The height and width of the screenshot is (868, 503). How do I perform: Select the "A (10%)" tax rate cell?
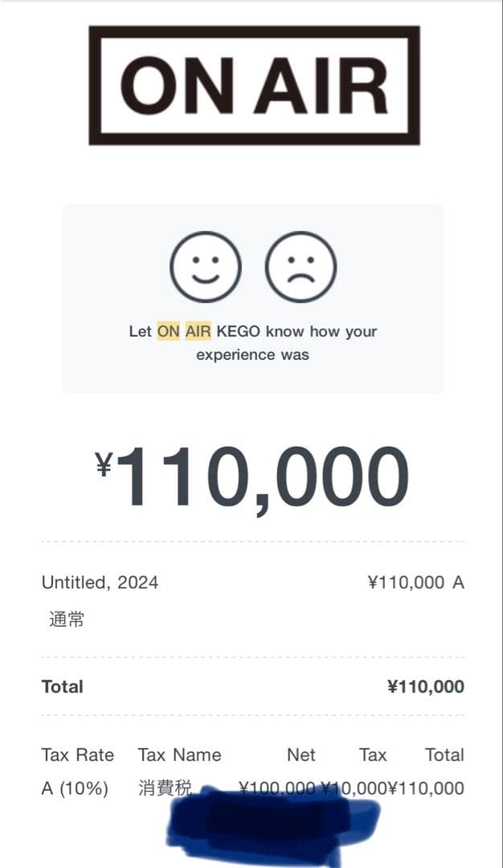(x=75, y=789)
